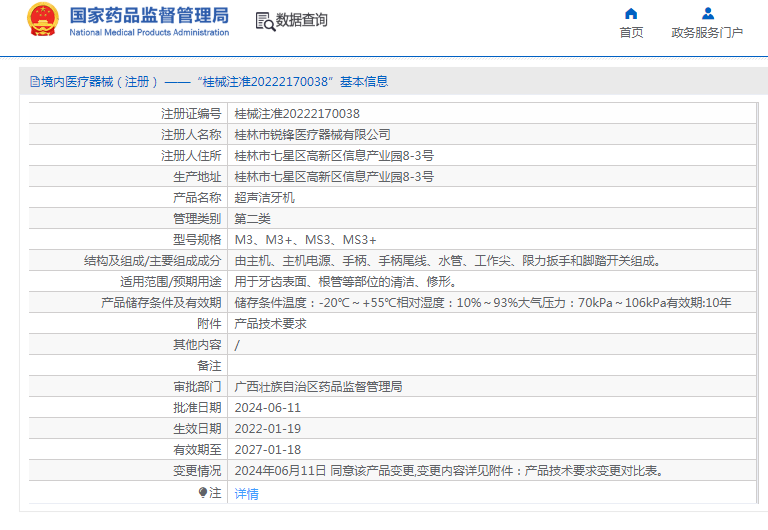Click the 型号规格 row label
Image resolution: width=768 pixels, height=530 pixels.
tap(197, 240)
